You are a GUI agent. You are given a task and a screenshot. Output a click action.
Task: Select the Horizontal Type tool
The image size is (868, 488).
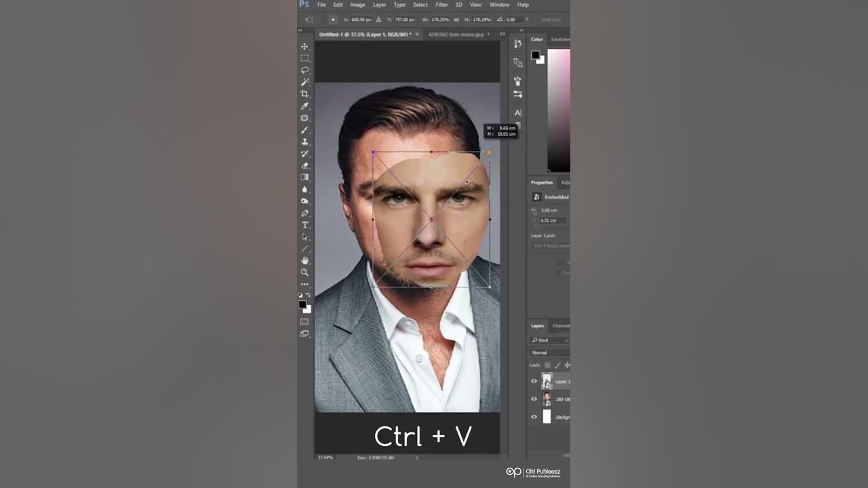(304, 225)
